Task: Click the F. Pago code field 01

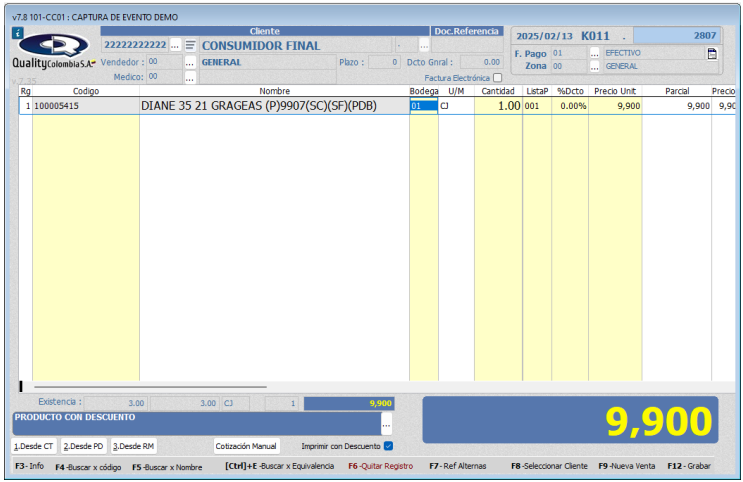Action: click(570, 53)
